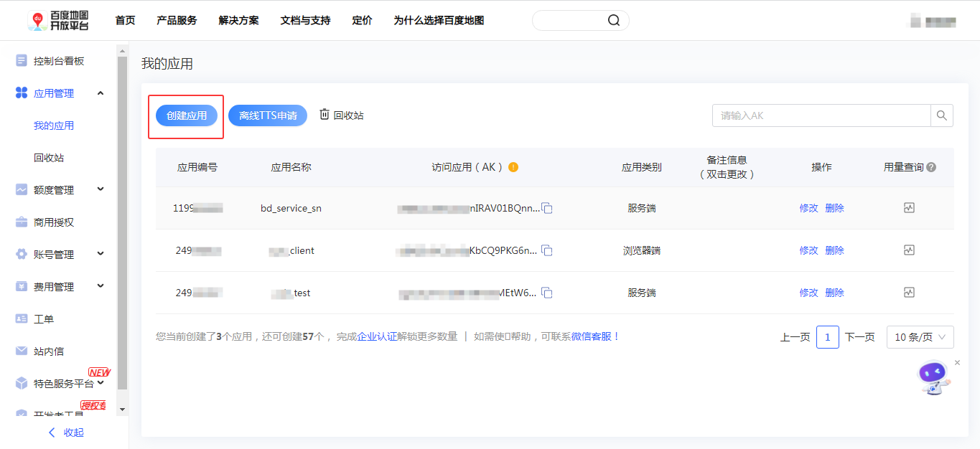Switch to the 定价 nav item

[x=362, y=20]
